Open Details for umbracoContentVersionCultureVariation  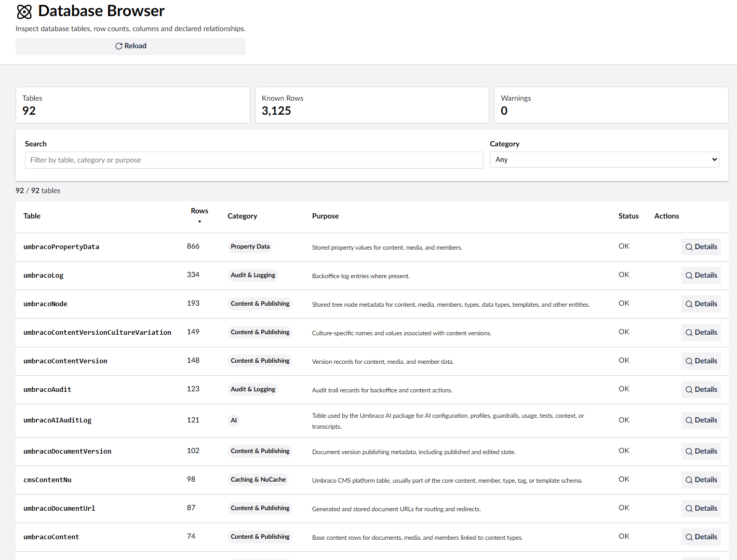pyautogui.click(x=701, y=332)
